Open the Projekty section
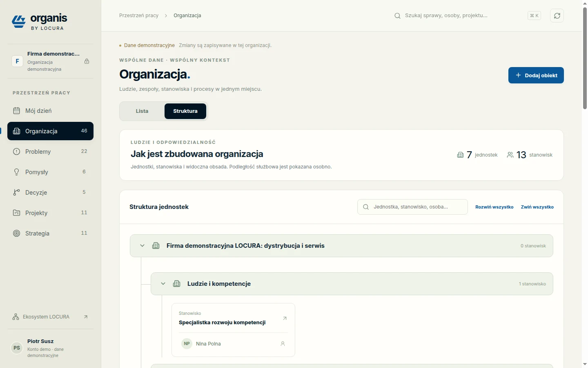The width and height of the screenshot is (588, 368). (50, 213)
